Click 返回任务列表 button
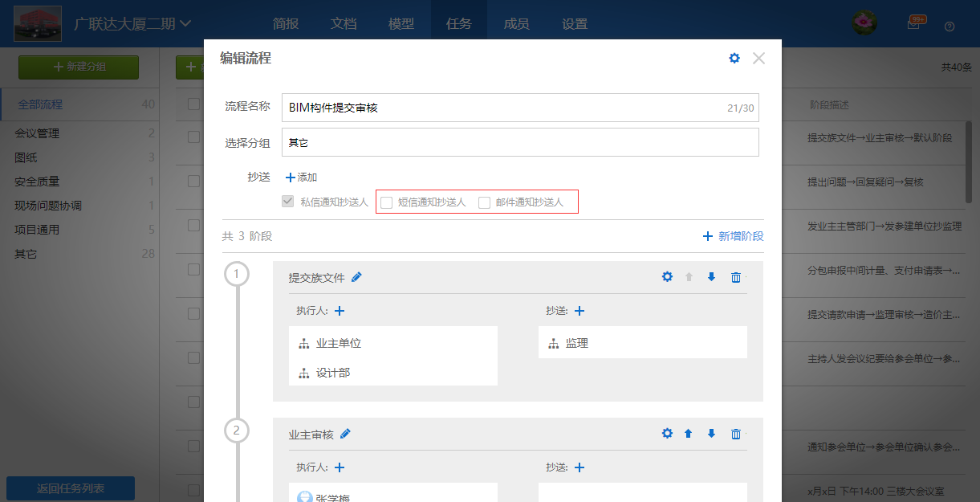Screen dimensions: 980x502 tap(71, 488)
